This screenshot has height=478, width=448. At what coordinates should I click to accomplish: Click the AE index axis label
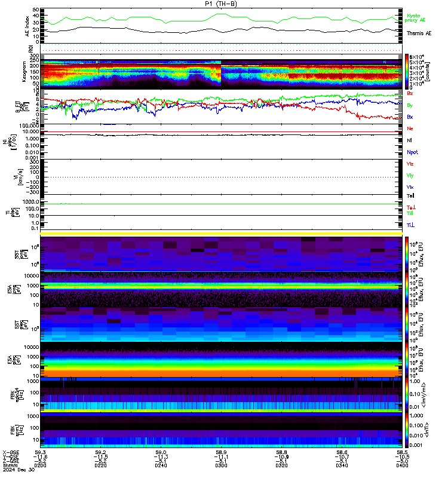27,26
